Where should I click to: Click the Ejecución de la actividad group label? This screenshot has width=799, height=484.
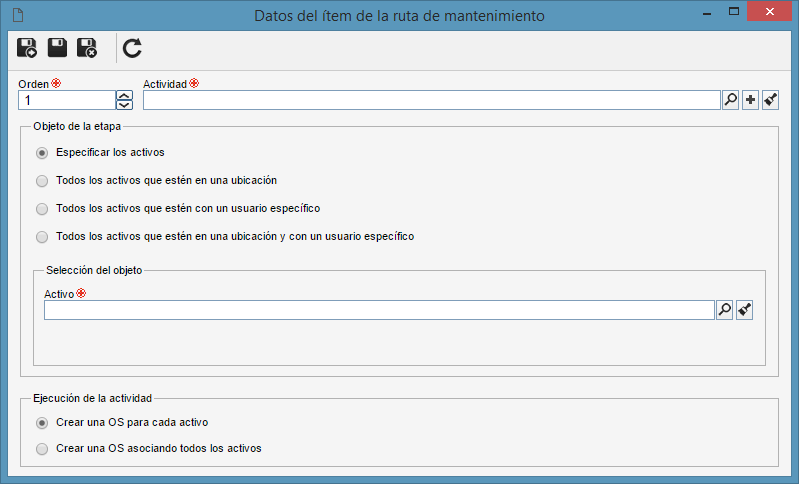coord(92,398)
